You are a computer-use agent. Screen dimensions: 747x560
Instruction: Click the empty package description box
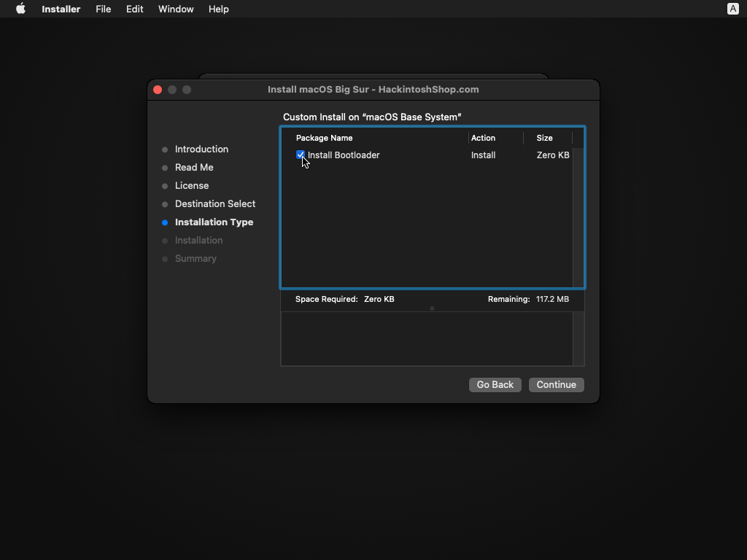(x=427, y=339)
